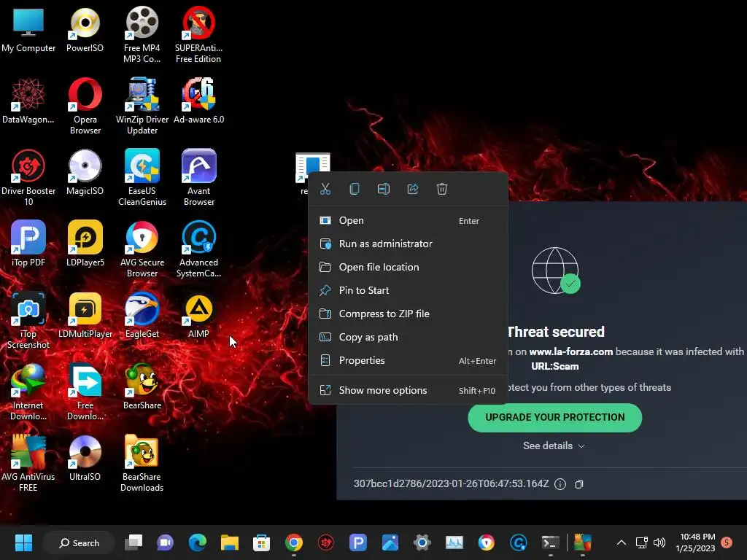
Task: Open the Windows Start menu
Action: click(x=23, y=542)
